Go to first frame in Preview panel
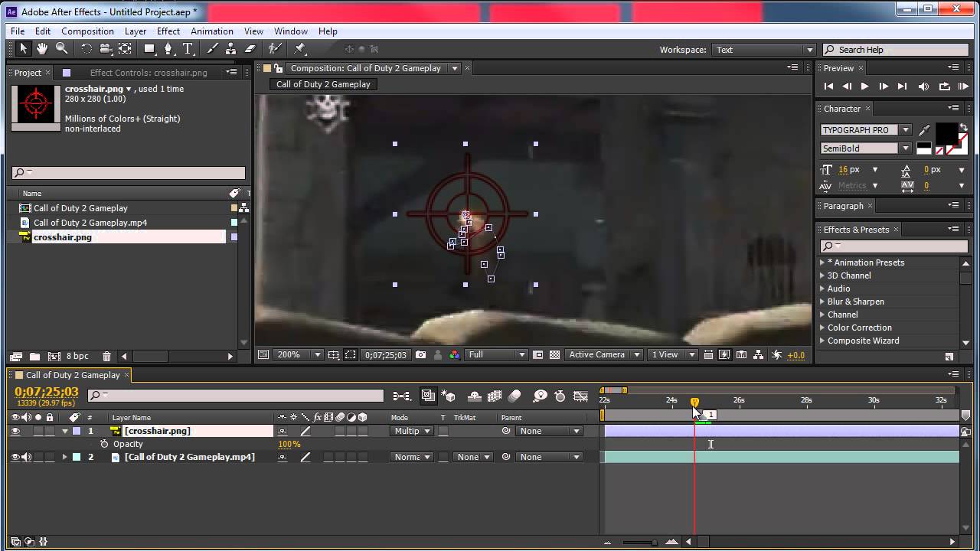980x551 pixels. click(x=828, y=86)
